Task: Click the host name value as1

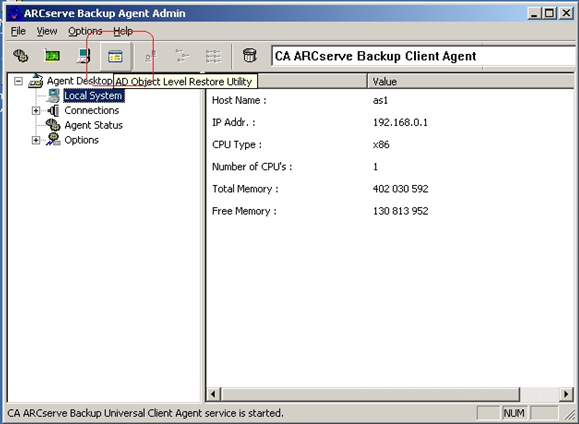Action: [380, 100]
